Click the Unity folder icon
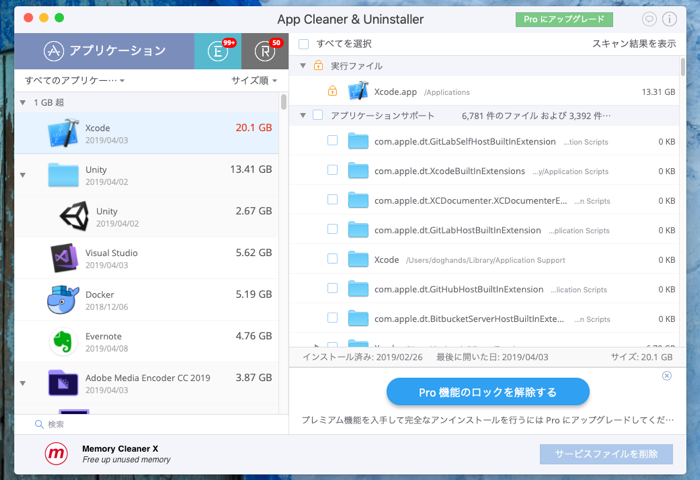 (x=63, y=175)
